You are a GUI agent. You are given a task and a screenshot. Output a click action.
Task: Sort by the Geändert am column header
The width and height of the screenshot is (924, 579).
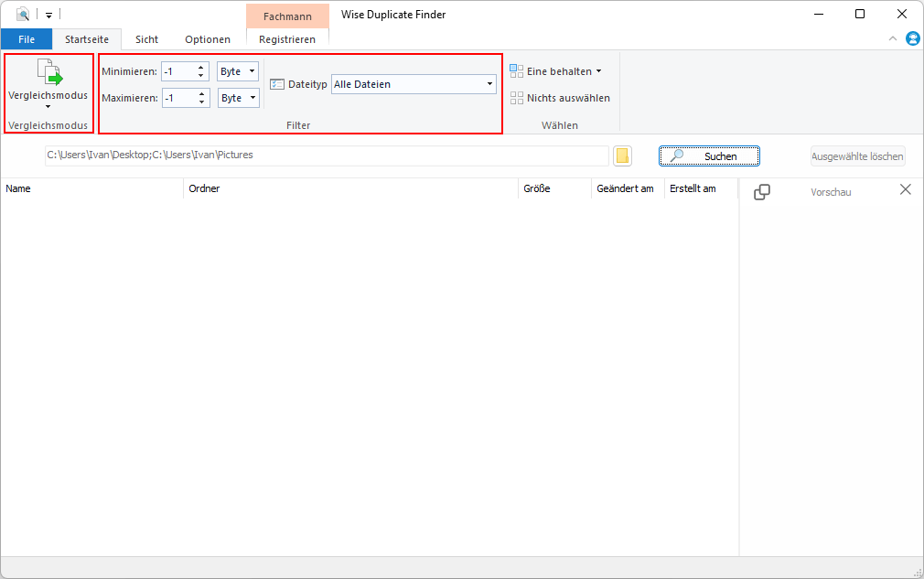click(x=628, y=188)
